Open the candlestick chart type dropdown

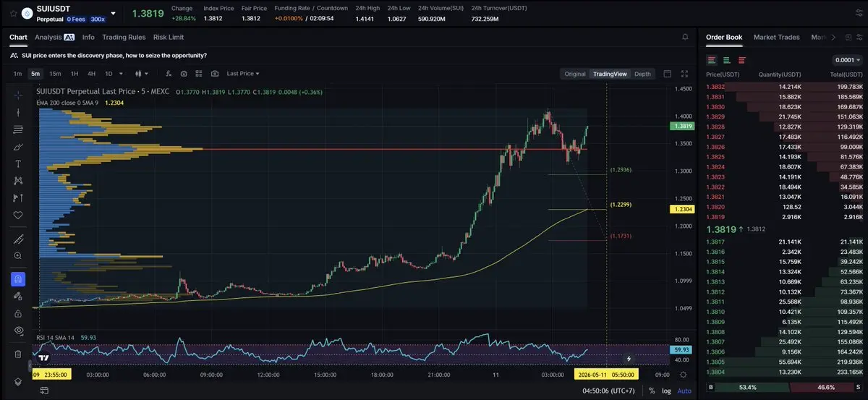coord(142,74)
